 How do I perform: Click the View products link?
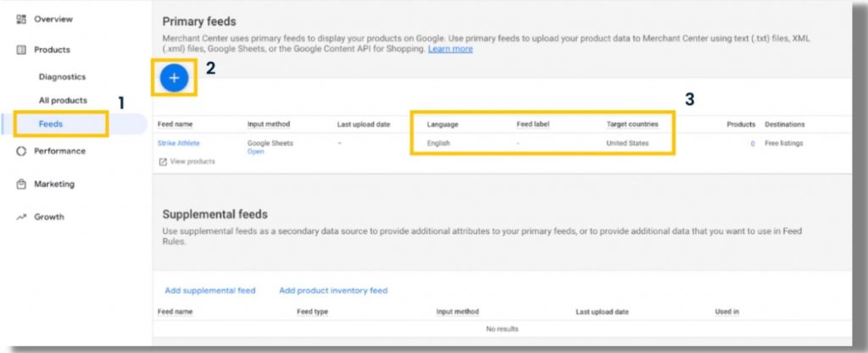point(192,162)
